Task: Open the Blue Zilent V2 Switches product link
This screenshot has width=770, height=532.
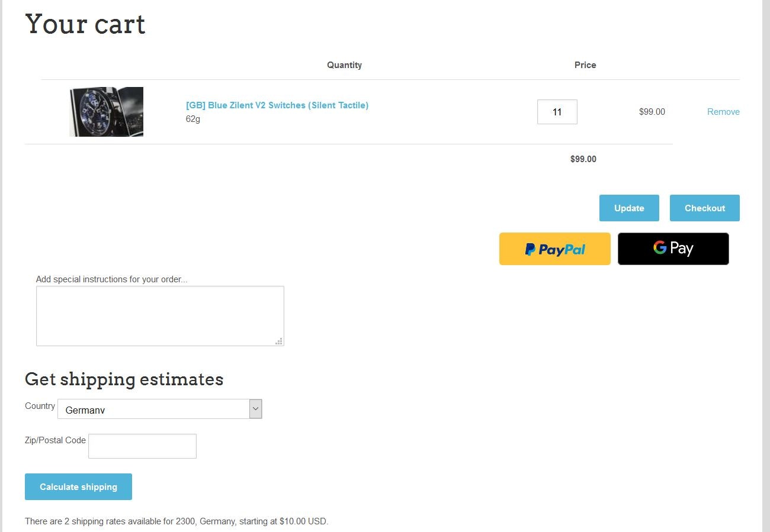Action: 277,105
